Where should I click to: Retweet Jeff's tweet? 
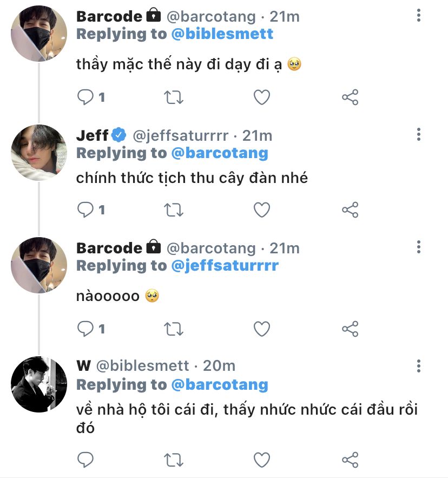tap(174, 209)
